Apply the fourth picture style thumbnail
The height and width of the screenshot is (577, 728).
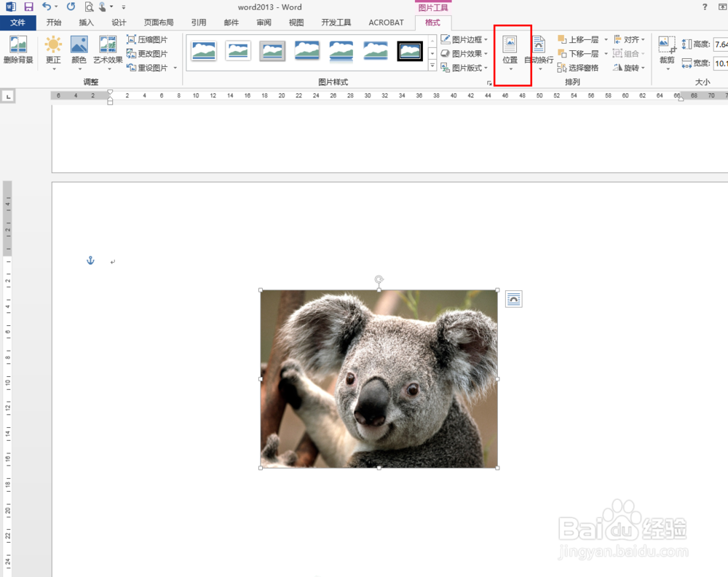[307, 51]
